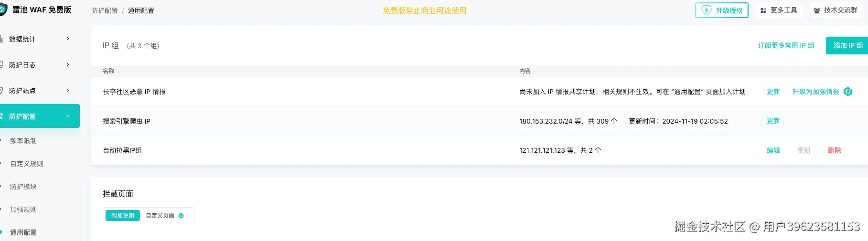Viewport: 868px width, 241px height.
Task: Click the SafeLine WAF shield logo
Action: pos(2,10)
